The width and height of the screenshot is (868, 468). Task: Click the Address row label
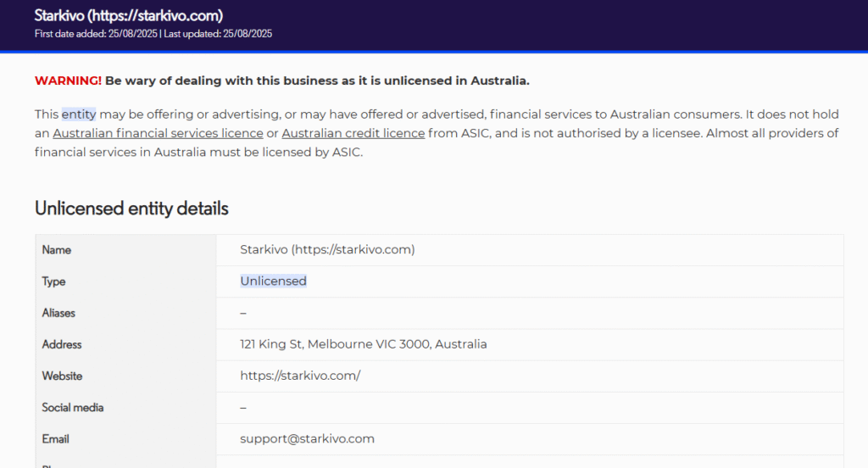(61, 344)
